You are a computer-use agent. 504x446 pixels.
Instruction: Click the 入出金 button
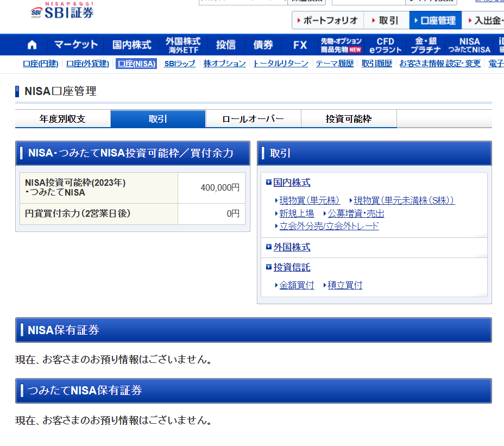coord(484,20)
